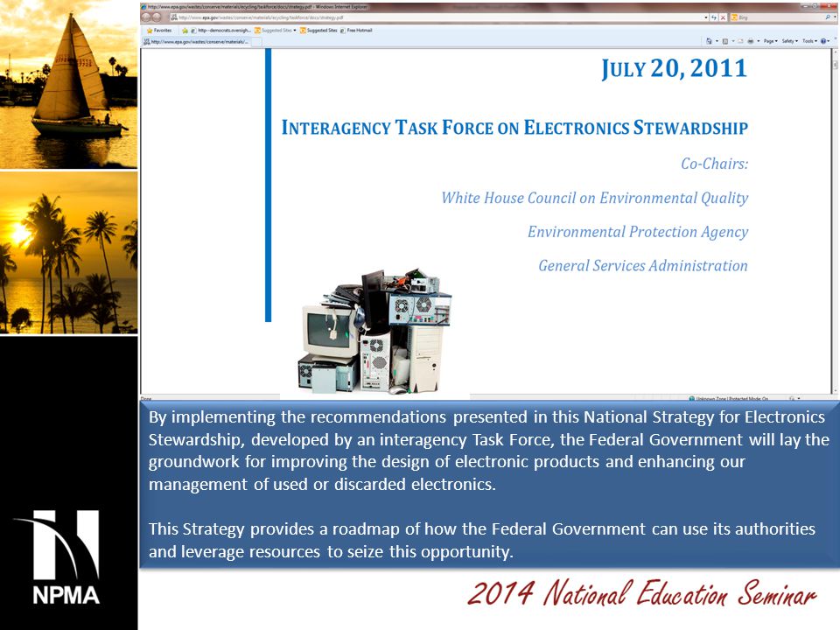Click the palm trees sunset photo
This screenshot has height=630, width=840.
(68, 253)
